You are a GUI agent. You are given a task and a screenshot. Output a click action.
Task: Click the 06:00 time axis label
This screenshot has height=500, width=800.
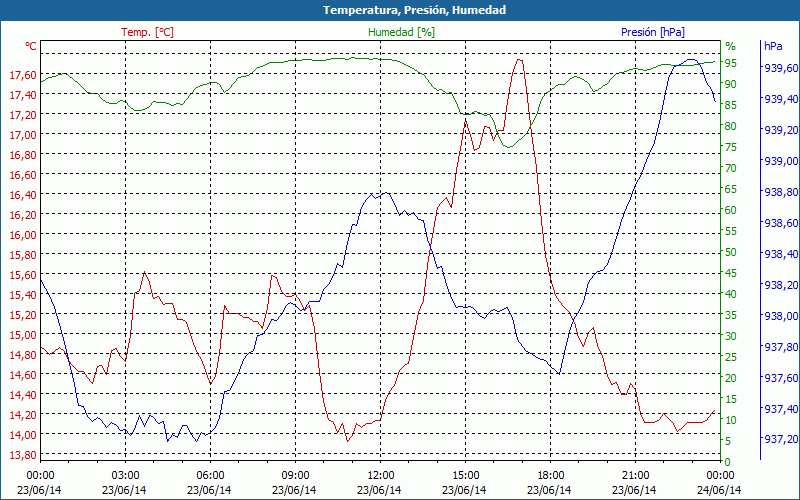coord(210,476)
